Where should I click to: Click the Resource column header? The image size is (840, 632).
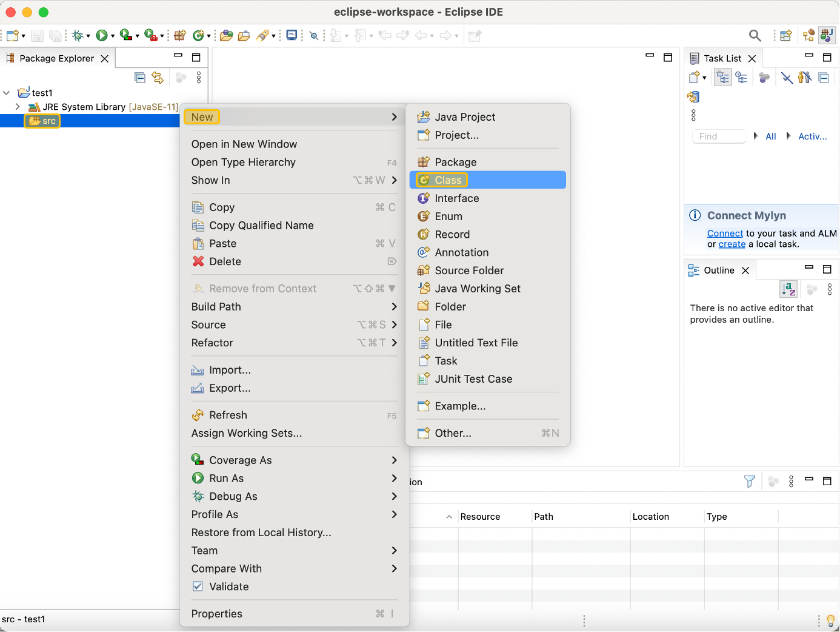495,517
